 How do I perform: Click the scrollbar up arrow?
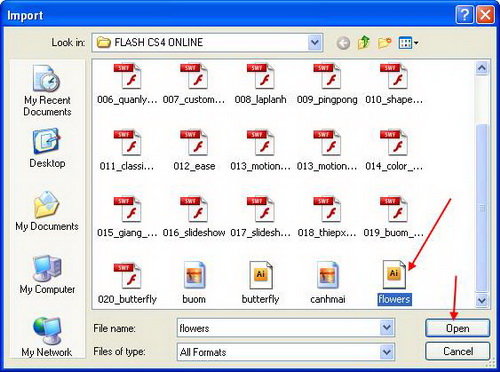tap(482, 68)
